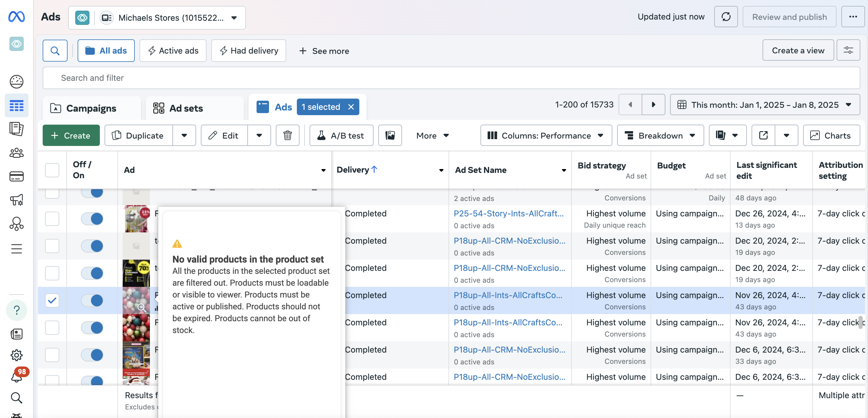Open the view settings sliders icon

pos(848,51)
